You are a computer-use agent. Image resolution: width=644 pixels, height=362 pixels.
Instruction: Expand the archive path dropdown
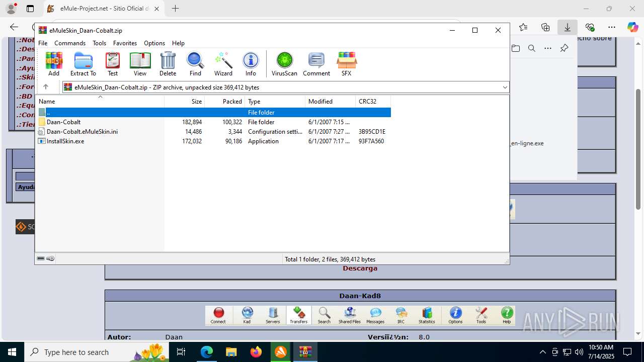point(505,87)
